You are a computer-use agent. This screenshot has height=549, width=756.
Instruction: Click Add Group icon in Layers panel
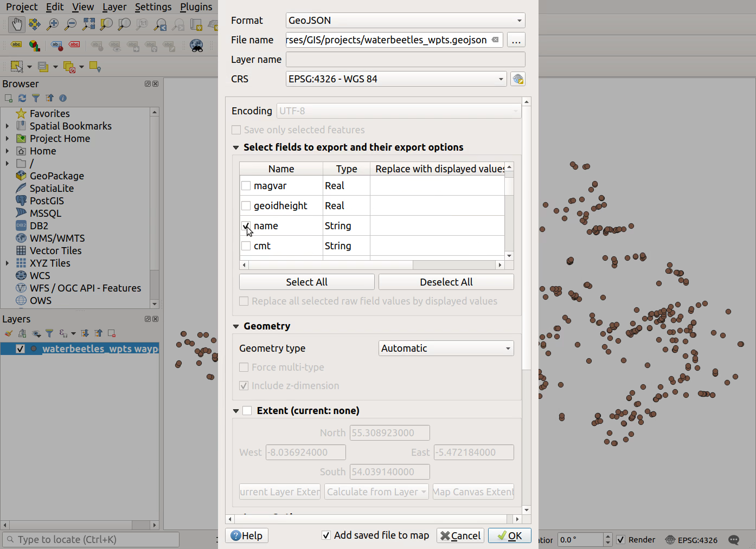coord(22,333)
